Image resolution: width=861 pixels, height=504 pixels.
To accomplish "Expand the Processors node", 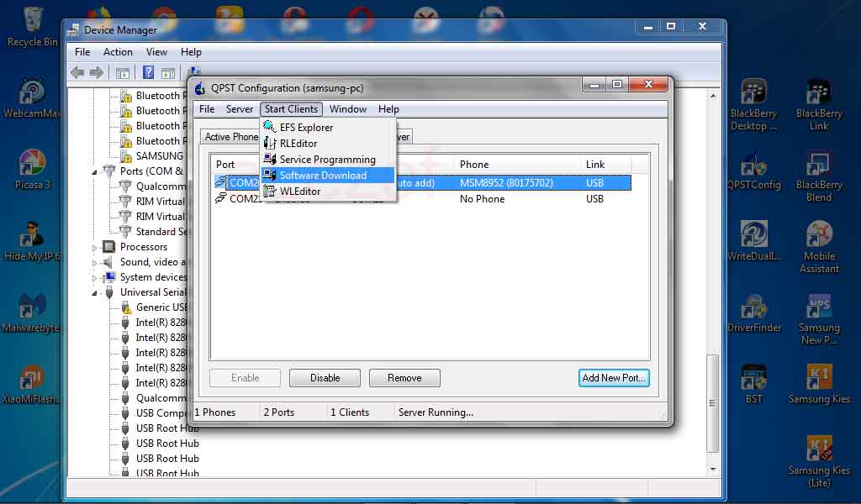I will [95, 246].
